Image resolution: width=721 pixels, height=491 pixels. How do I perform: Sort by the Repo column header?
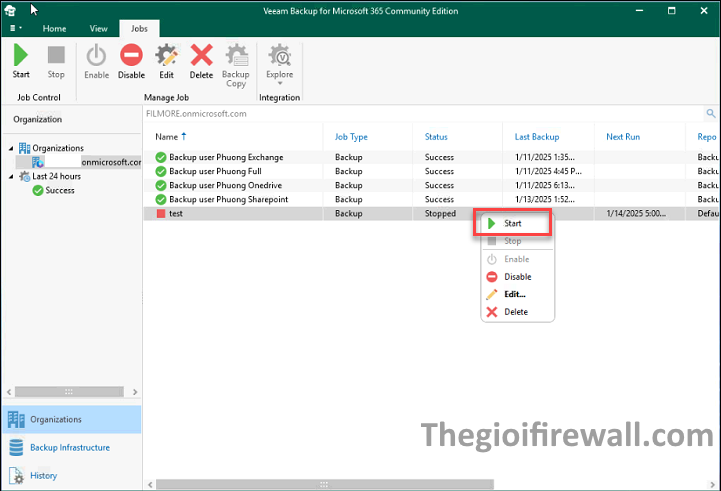click(x=707, y=137)
